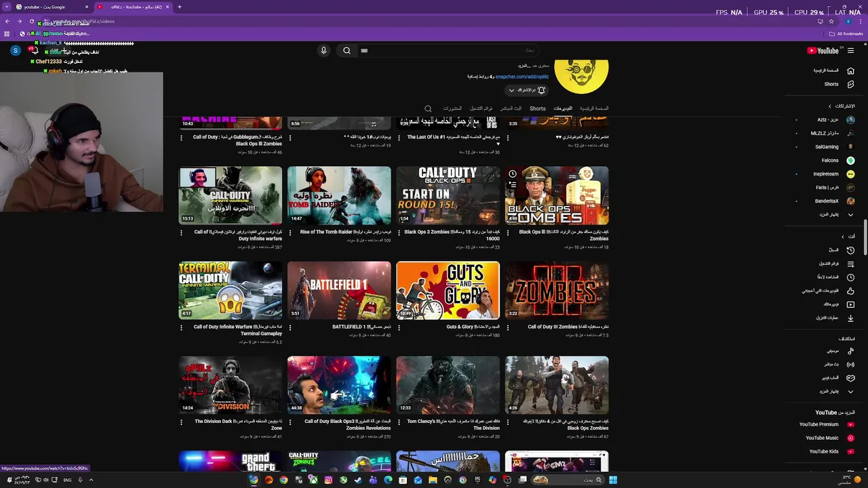Viewport: 868px width, 488px height.
Task: Start voice search with the microphone icon
Action: point(323,51)
